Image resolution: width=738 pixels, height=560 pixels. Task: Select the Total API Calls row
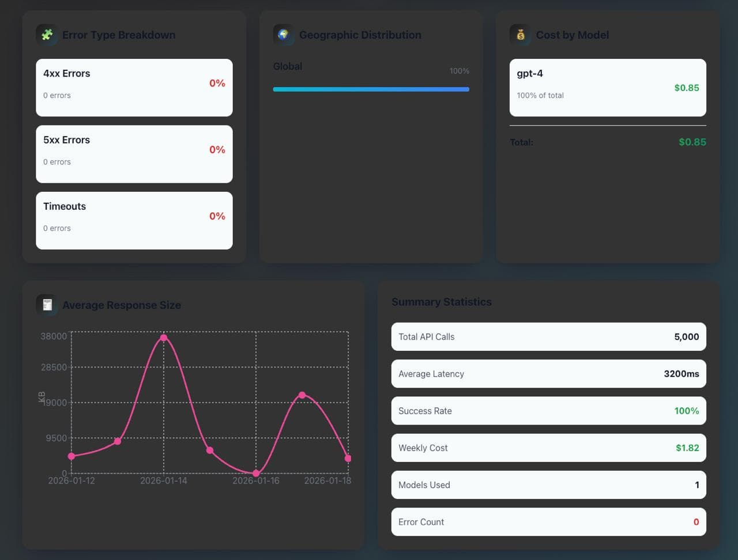tap(548, 336)
